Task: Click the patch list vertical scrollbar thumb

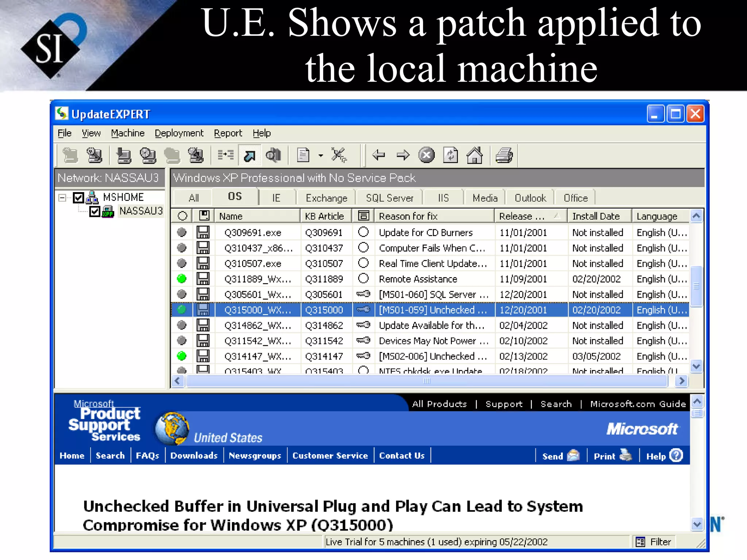Action: pos(696,286)
